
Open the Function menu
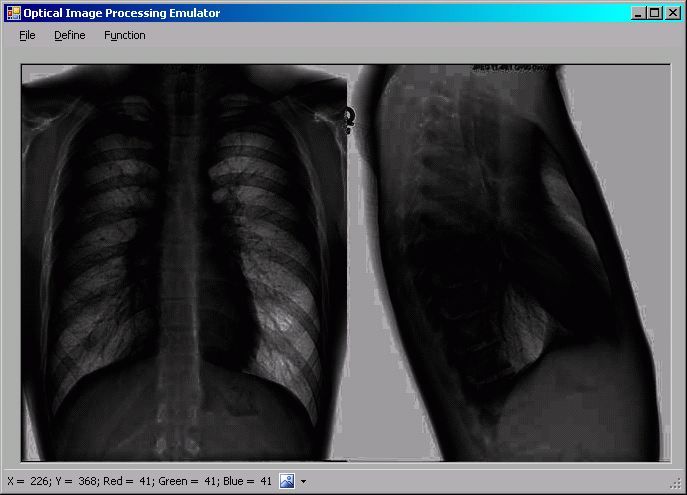coord(125,35)
